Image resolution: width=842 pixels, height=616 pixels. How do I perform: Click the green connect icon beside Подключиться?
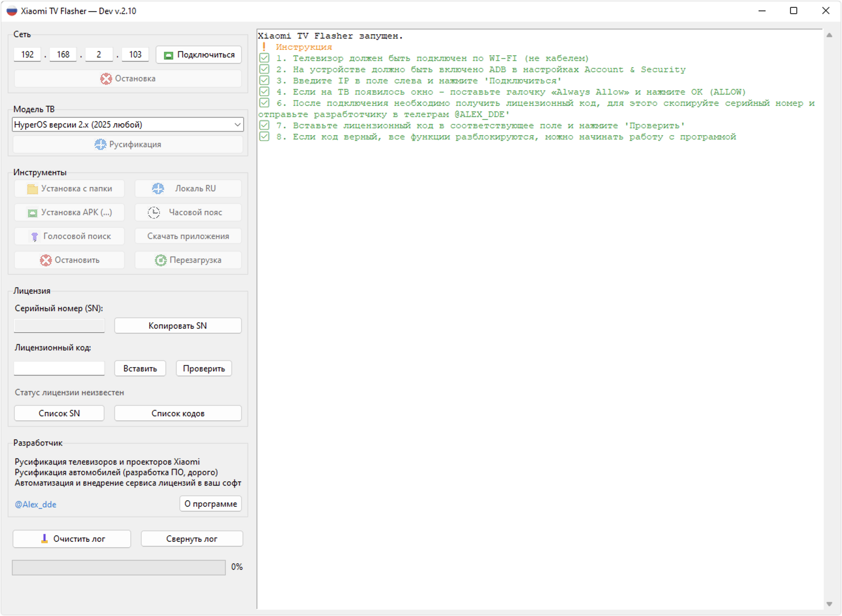(169, 55)
